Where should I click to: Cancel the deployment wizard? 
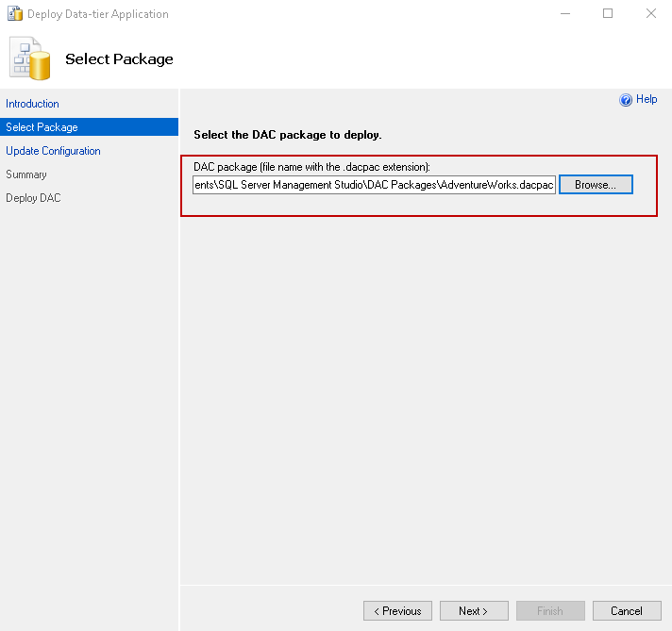pos(627,611)
